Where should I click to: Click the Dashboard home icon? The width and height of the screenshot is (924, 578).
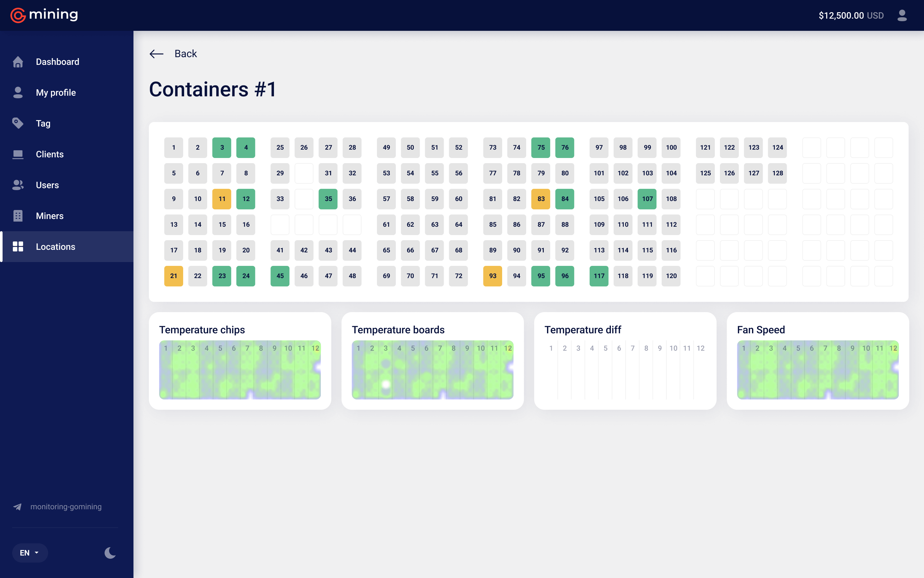(18, 62)
